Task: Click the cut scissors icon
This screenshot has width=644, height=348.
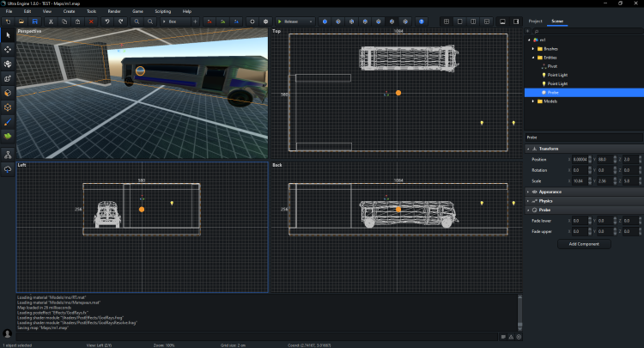Action: click(52, 21)
